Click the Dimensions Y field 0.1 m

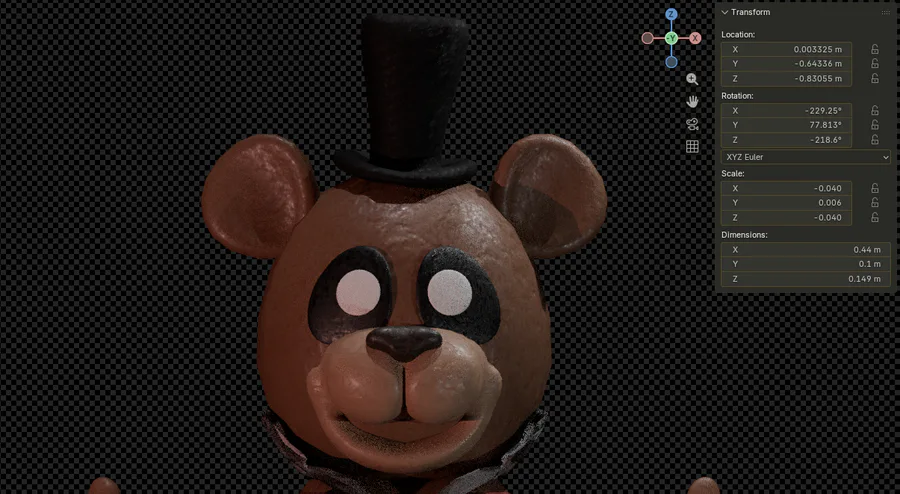(x=805, y=264)
